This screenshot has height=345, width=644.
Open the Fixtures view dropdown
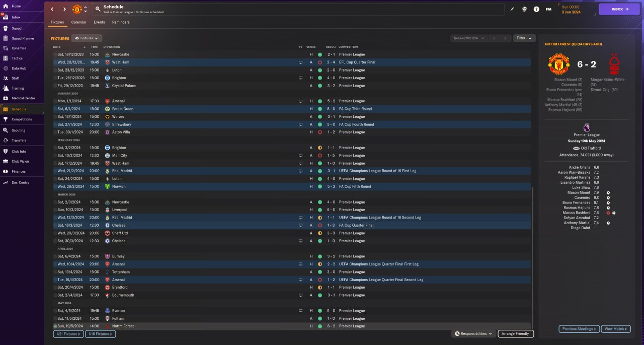(x=87, y=38)
